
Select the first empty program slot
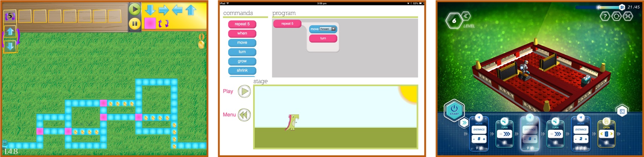pyautogui.click(x=25, y=16)
